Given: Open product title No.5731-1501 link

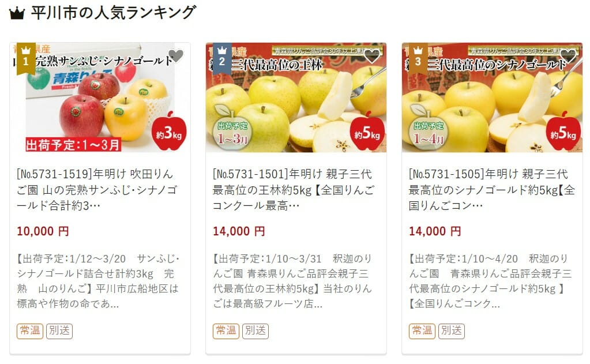Looking at the screenshot, I should point(294,190).
